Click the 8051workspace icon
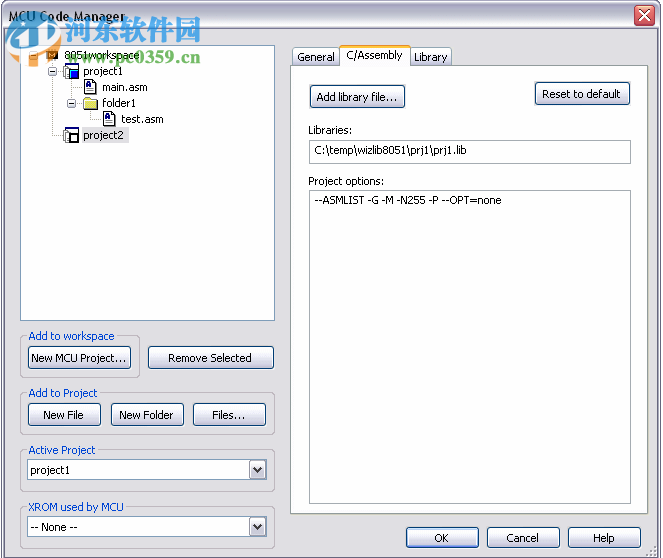The image size is (663, 558). click(x=52, y=55)
